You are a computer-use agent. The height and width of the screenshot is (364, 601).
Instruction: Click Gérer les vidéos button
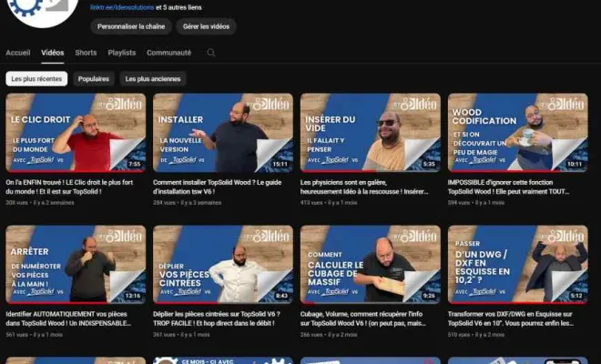(206, 26)
